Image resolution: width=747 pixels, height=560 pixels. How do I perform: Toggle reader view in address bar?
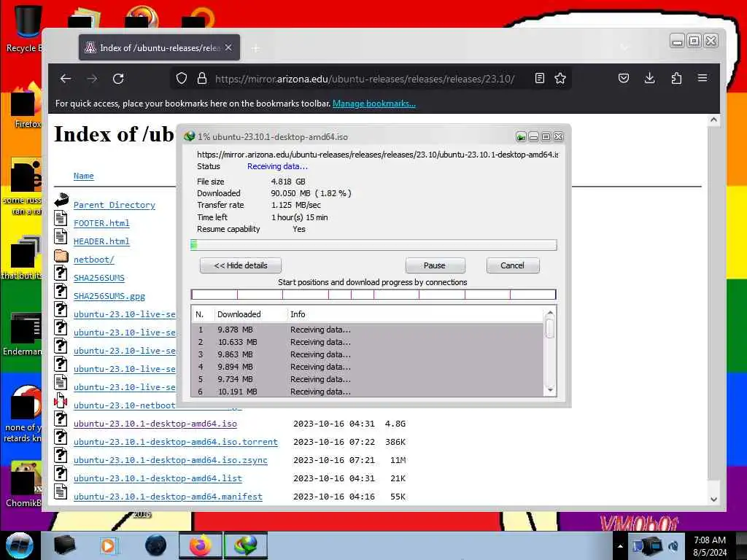[x=539, y=78]
